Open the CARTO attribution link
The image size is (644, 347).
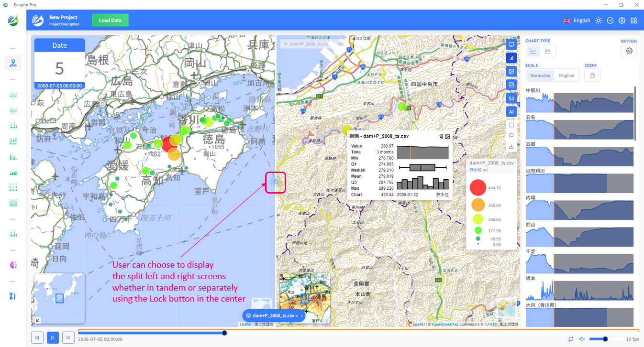pos(491,325)
